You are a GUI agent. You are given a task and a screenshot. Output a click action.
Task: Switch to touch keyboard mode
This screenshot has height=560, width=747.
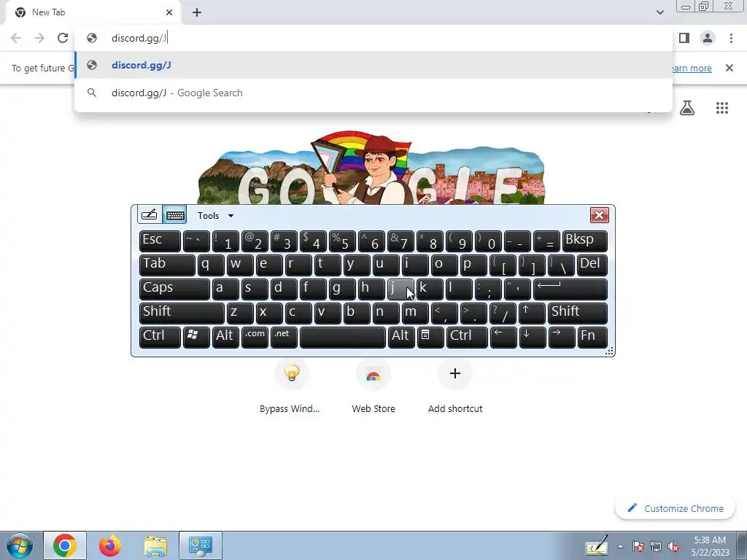tap(175, 215)
